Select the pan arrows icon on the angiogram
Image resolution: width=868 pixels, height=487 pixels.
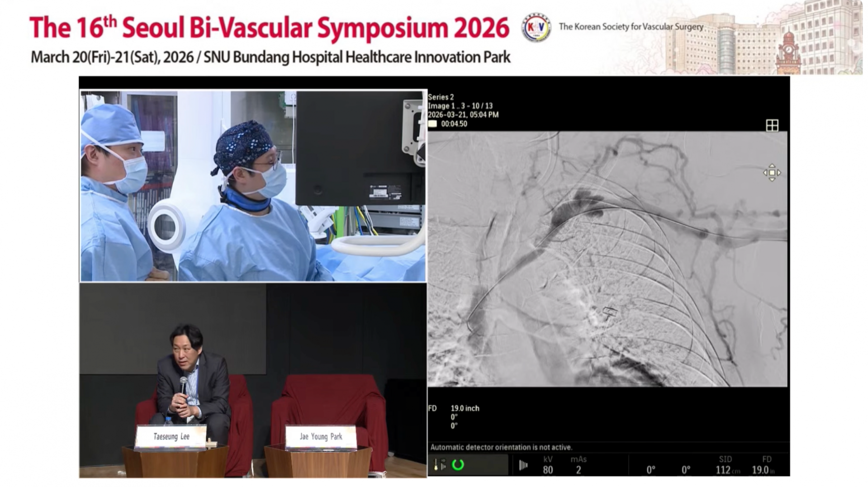(772, 173)
